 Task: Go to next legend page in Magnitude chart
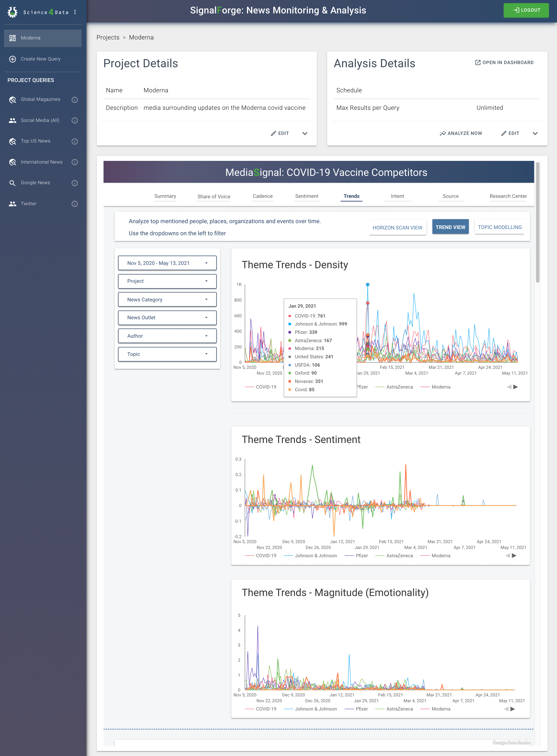point(513,709)
